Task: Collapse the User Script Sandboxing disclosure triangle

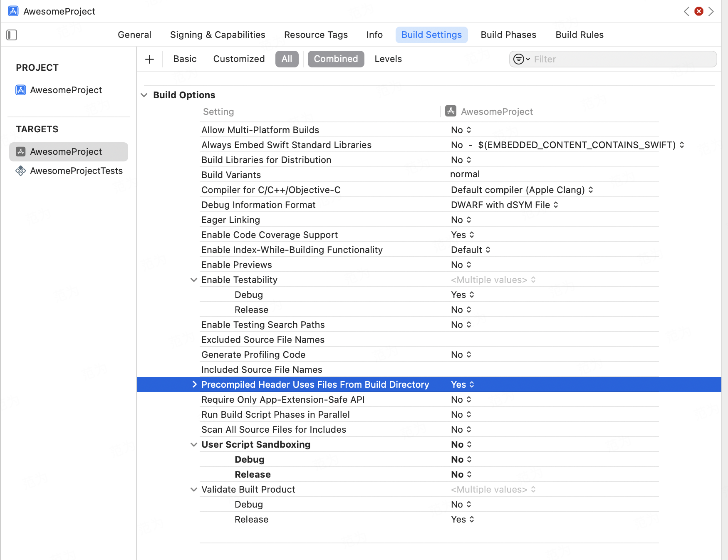Action: pos(193,444)
